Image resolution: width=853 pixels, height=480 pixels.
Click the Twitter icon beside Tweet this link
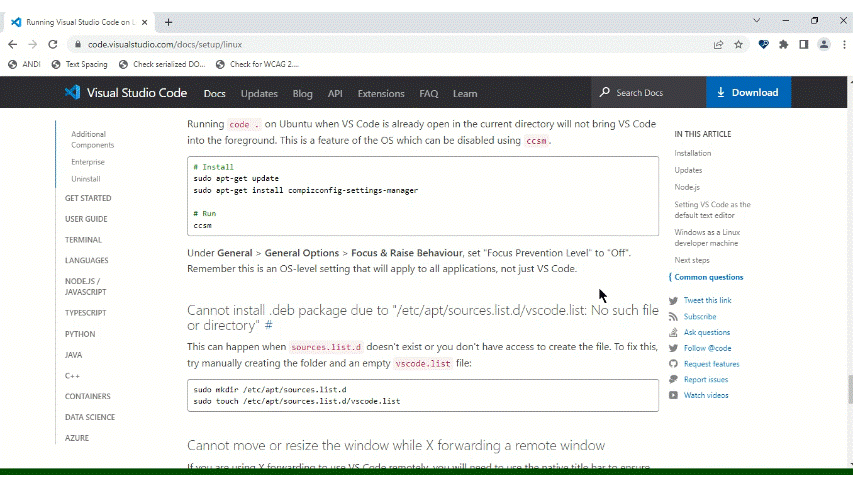pyautogui.click(x=673, y=300)
